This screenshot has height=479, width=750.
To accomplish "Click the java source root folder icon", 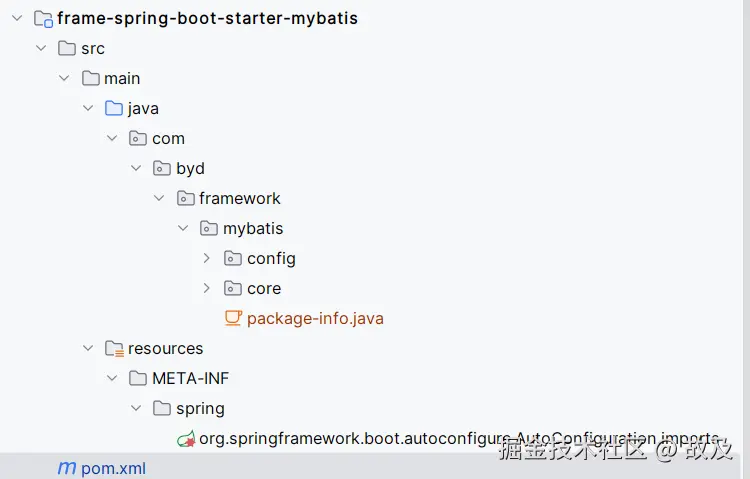I will (114, 108).
